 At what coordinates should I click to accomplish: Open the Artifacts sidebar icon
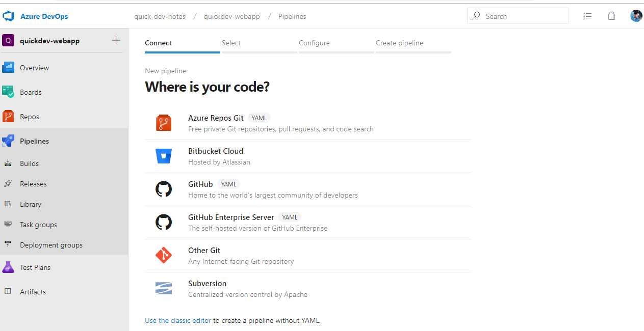(x=8, y=292)
